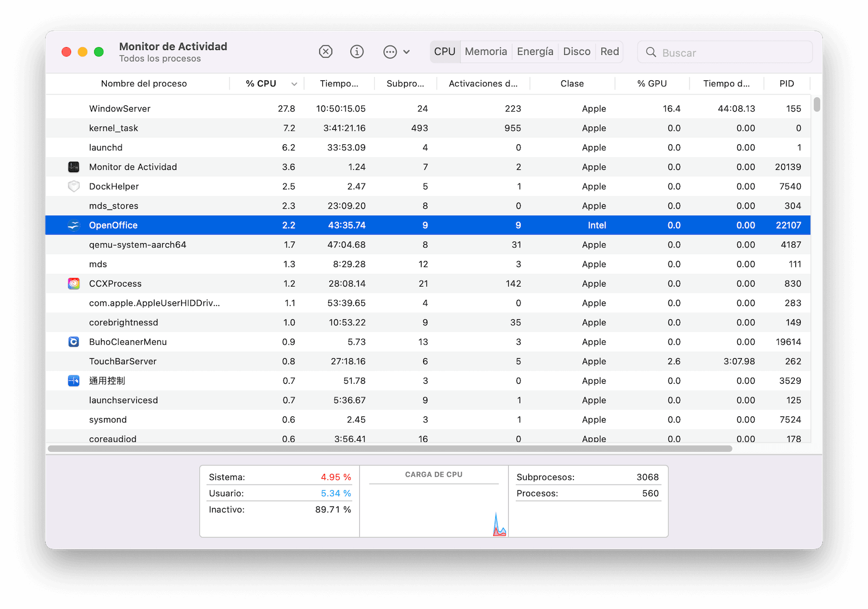Click the BuhoCleanerMenu icon

pyautogui.click(x=74, y=342)
